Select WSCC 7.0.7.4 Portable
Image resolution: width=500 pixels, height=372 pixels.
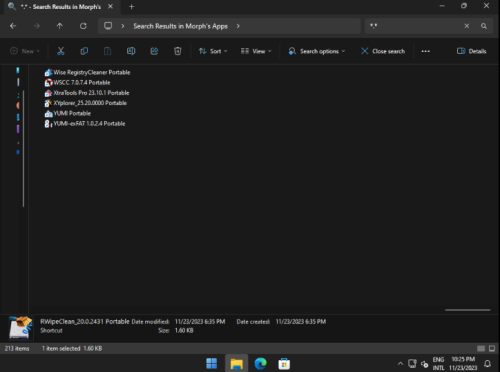pos(77,83)
